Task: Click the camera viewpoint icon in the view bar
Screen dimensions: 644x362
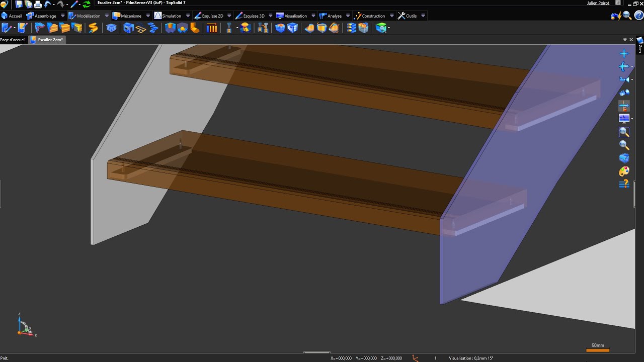Action: (x=624, y=79)
